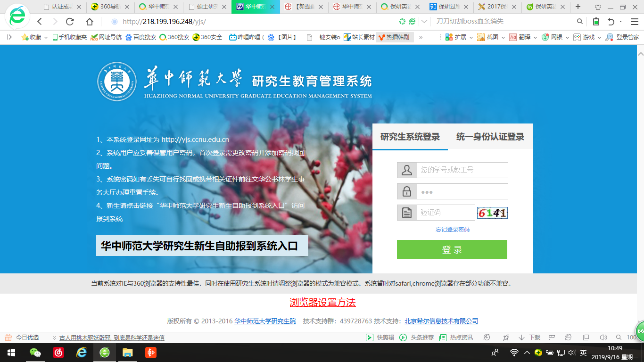644x362 pixels.
Task: Click the split window status bar icon
Action: tap(586, 337)
